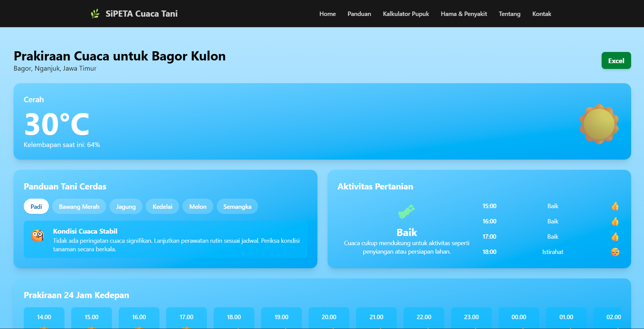Viewport: 644px width, 329px height.
Task: Export forecast with Excel button
Action: coord(616,61)
